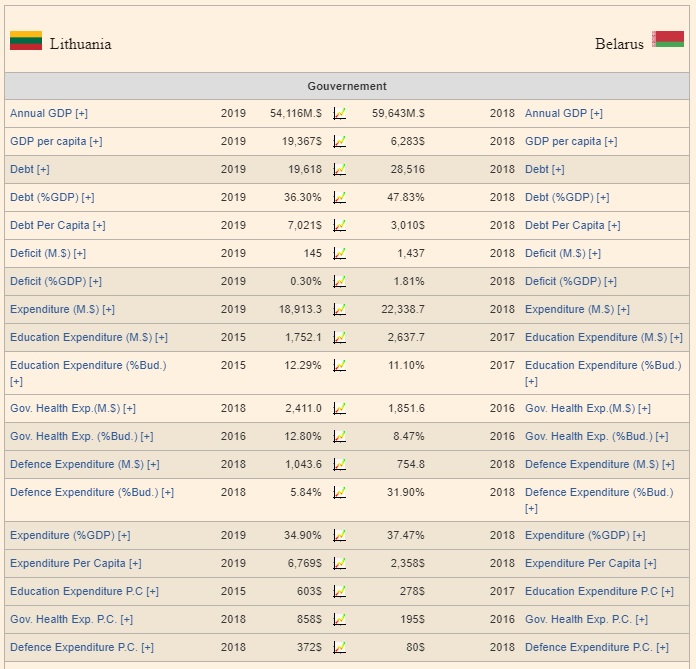Open Lithuania's Gov. Health Exp. (%Bud.) link
696x669 pixels.
click(x=82, y=436)
